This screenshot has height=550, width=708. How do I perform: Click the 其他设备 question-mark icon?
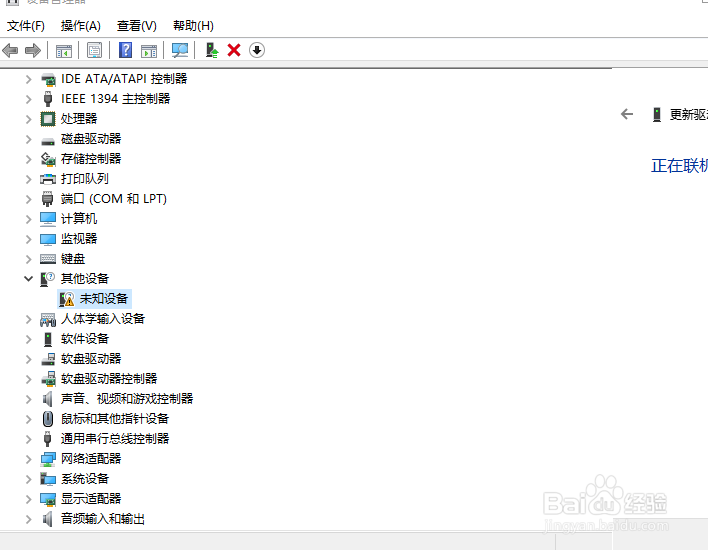(48, 279)
